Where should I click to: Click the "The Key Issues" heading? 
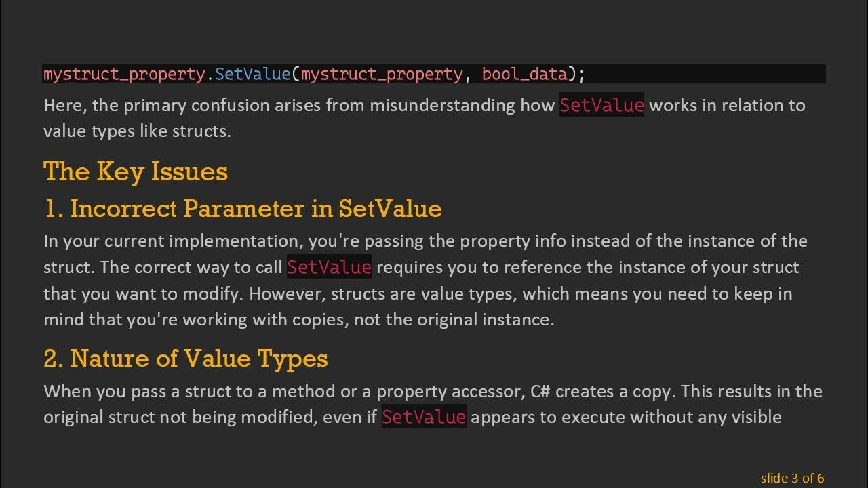point(136,172)
